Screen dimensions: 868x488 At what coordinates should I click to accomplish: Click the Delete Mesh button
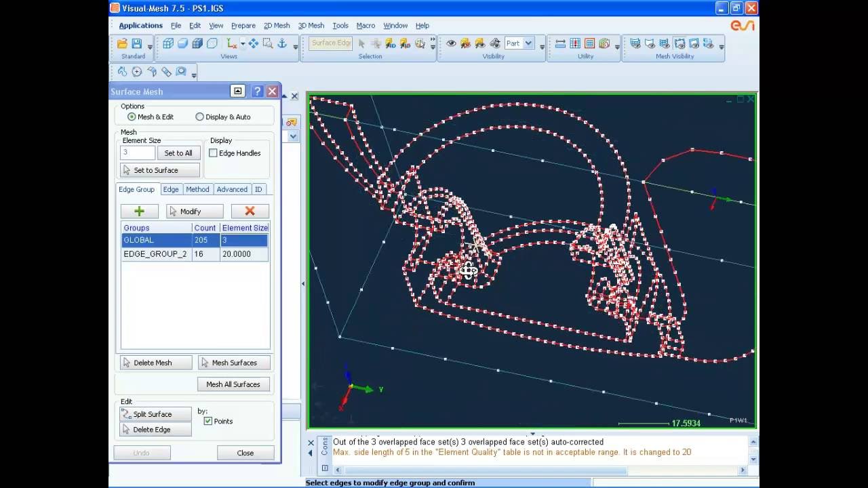click(x=155, y=363)
